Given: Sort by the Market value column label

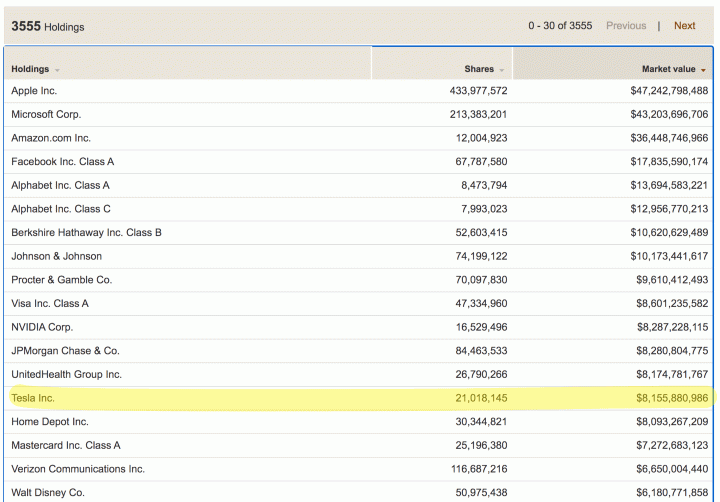Looking at the screenshot, I should coord(668,69).
